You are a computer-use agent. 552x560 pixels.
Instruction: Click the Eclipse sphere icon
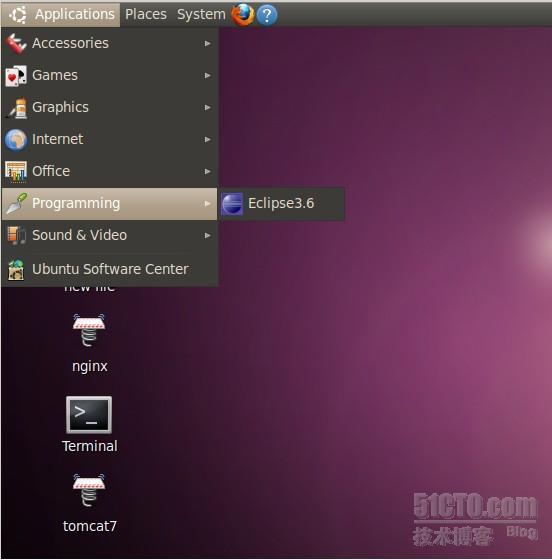[232, 204]
